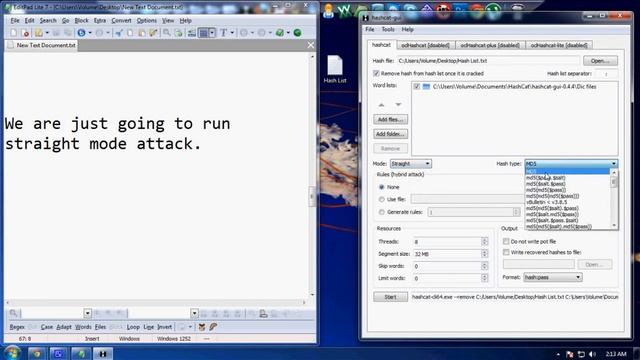Close the New Text Document tab with X
This screenshot has width=640, height=360.
311,45
